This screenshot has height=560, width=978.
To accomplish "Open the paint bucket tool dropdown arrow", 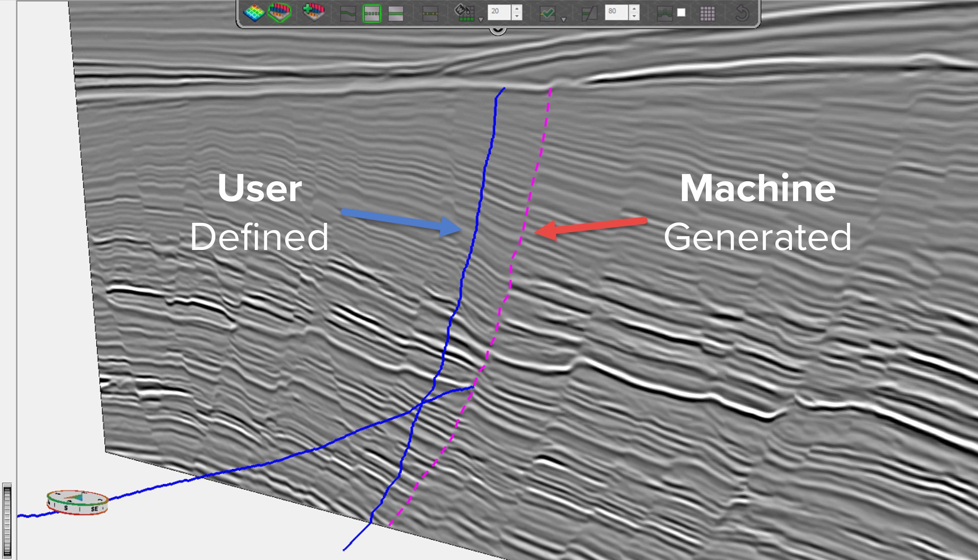I will point(481,19).
